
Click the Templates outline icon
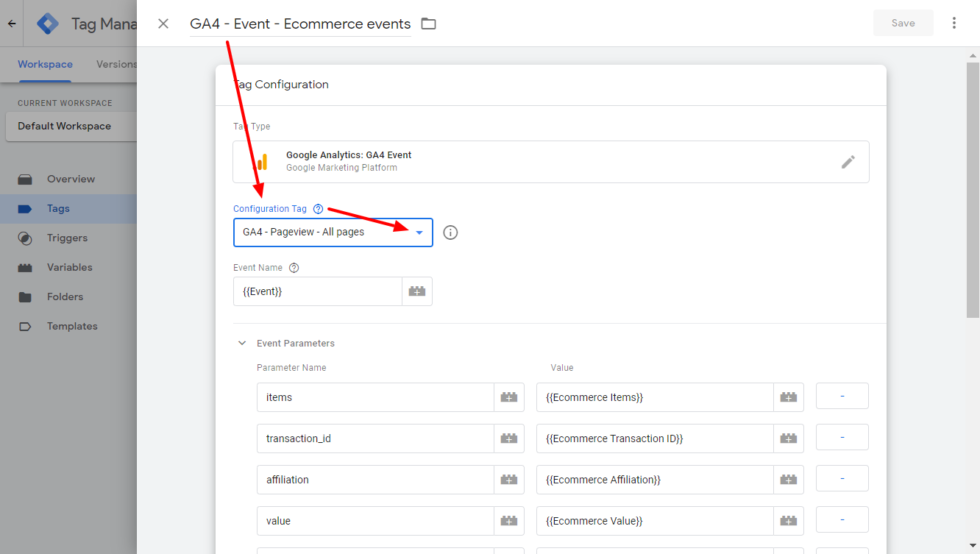(x=25, y=326)
